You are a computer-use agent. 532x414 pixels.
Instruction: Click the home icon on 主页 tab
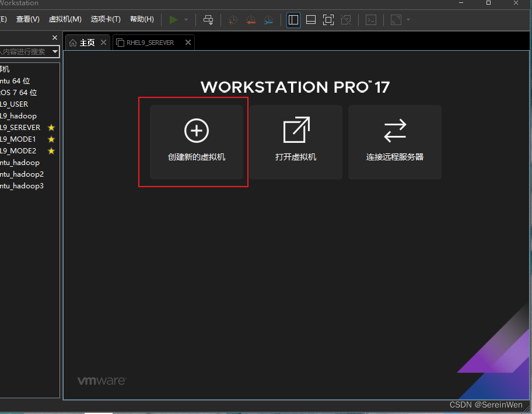coord(72,43)
